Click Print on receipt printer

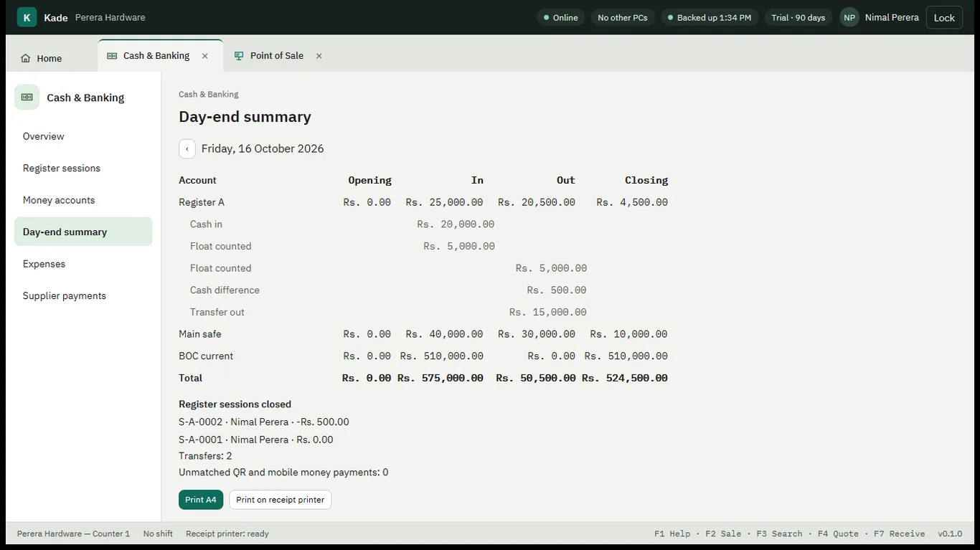pyautogui.click(x=281, y=500)
